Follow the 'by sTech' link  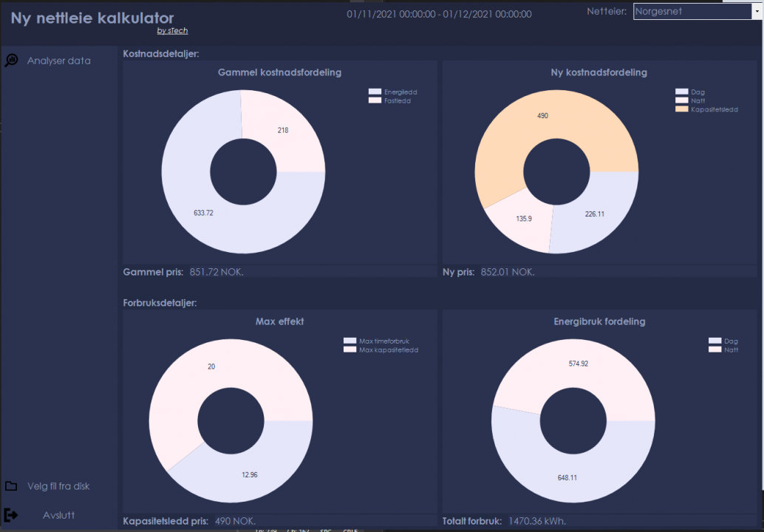click(172, 31)
